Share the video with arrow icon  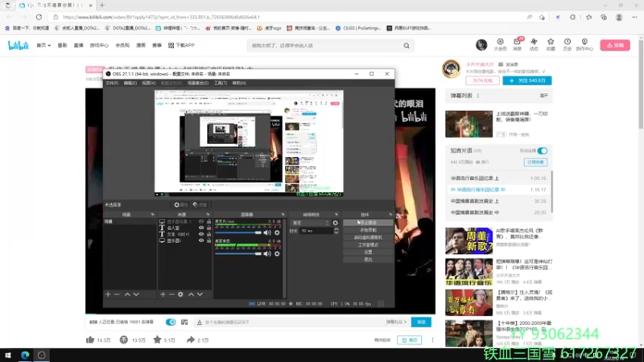point(191,339)
